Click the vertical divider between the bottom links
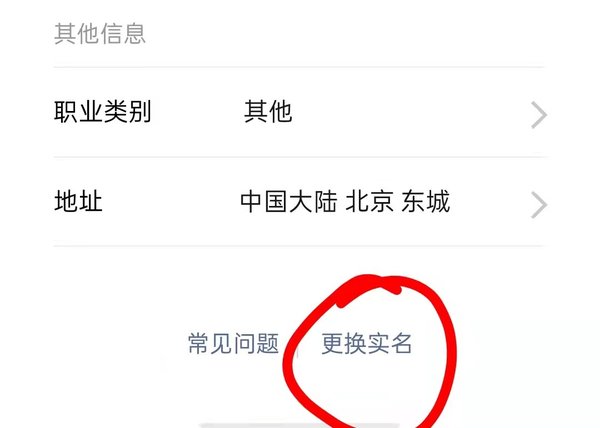This screenshot has height=428, width=600. coord(298,346)
